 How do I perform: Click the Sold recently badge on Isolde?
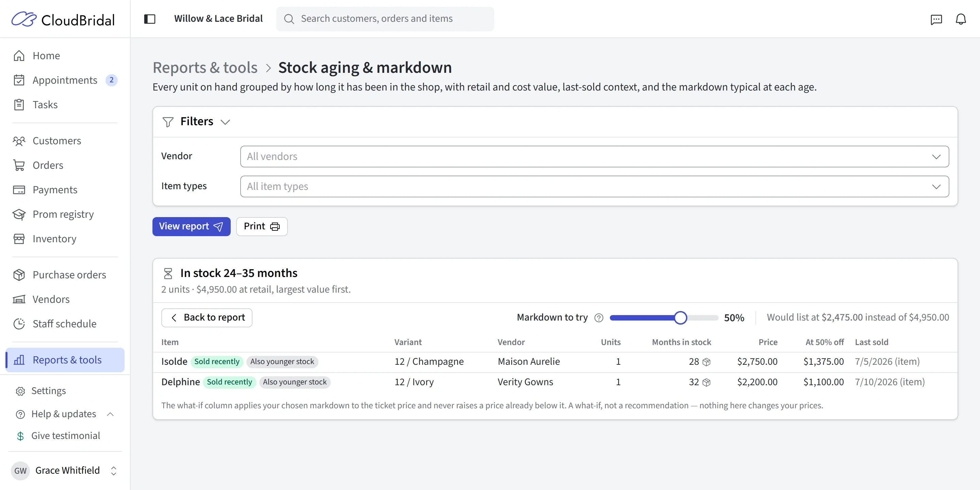point(217,361)
